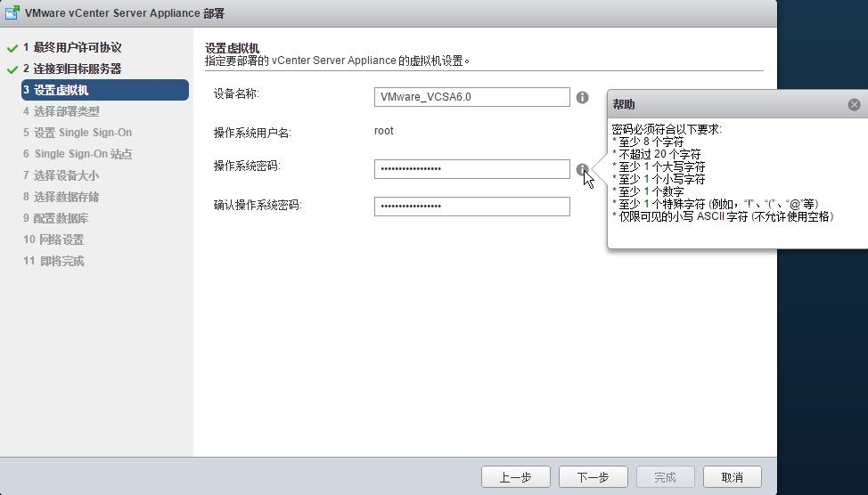Close the 帮助 help popup
The height and width of the screenshot is (495, 868).
click(x=854, y=104)
